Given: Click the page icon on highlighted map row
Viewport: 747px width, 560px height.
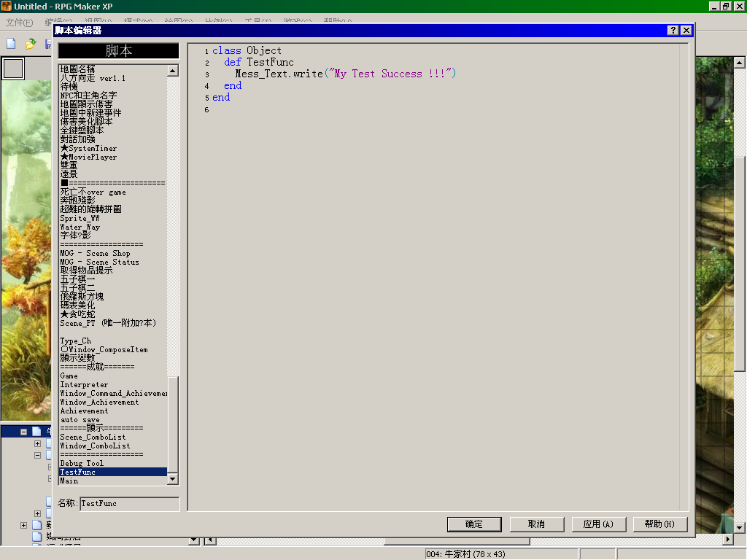Looking at the screenshot, I should tap(36, 432).
